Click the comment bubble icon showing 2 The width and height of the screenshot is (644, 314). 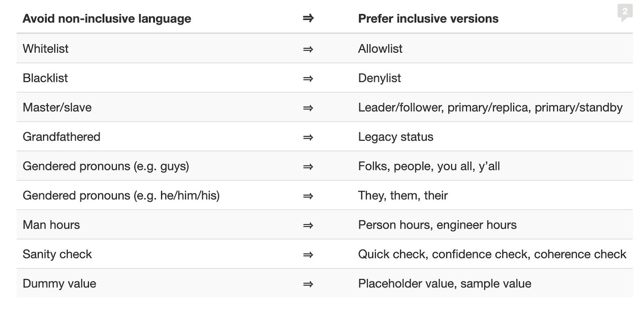(x=624, y=12)
